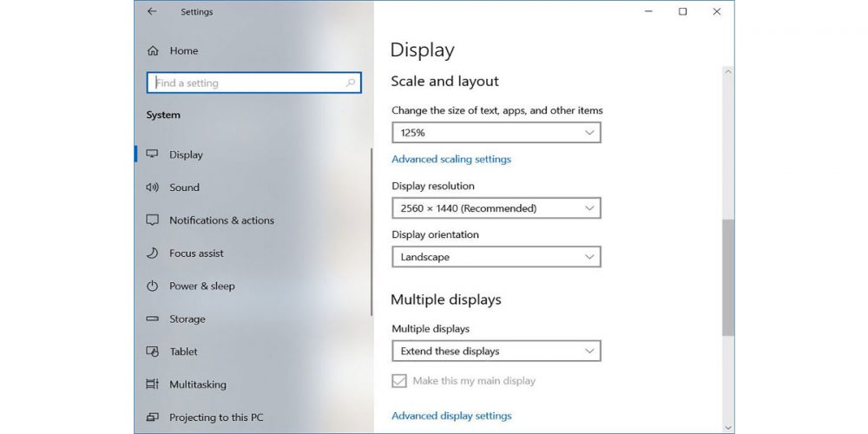Click the search magnifier icon
868x434 pixels.
[x=351, y=83]
